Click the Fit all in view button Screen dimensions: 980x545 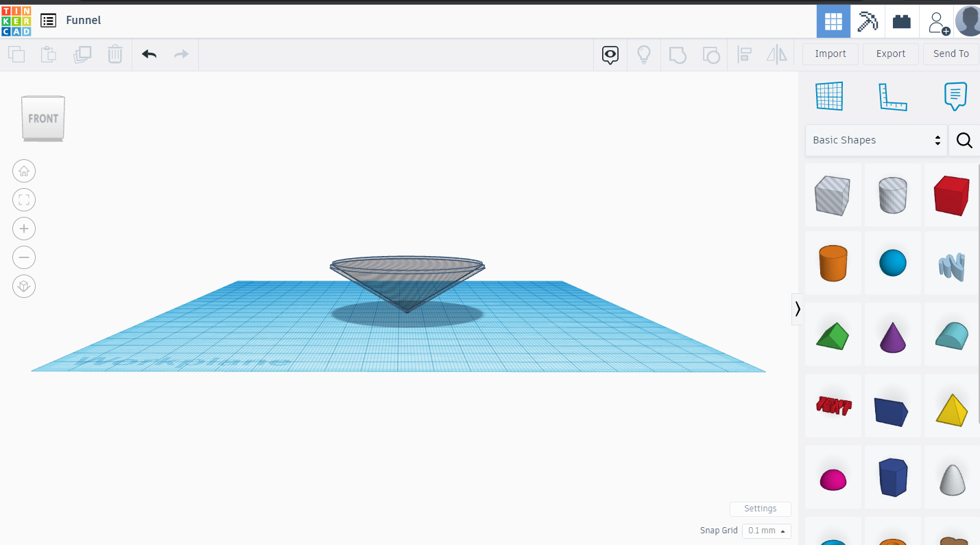coord(24,200)
